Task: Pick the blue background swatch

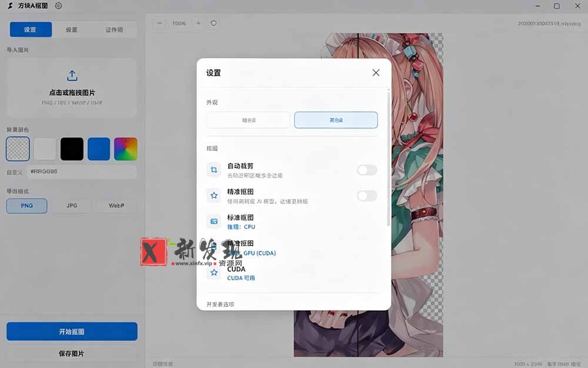Action: (x=99, y=149)
